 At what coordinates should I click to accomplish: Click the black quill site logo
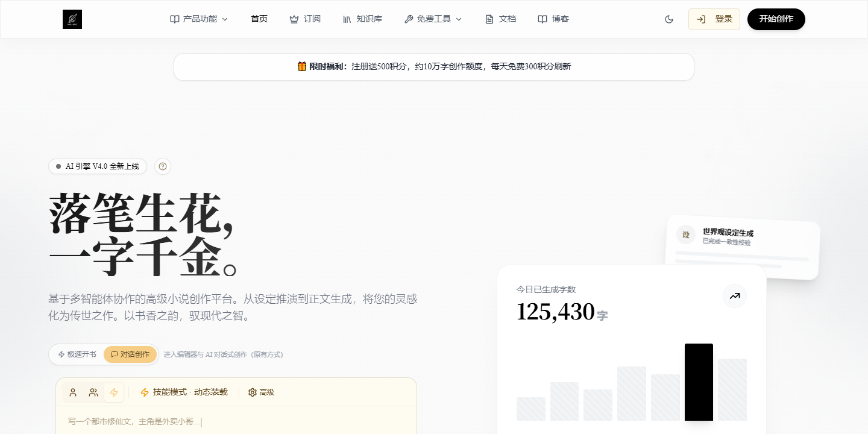(x=72, y=19)
